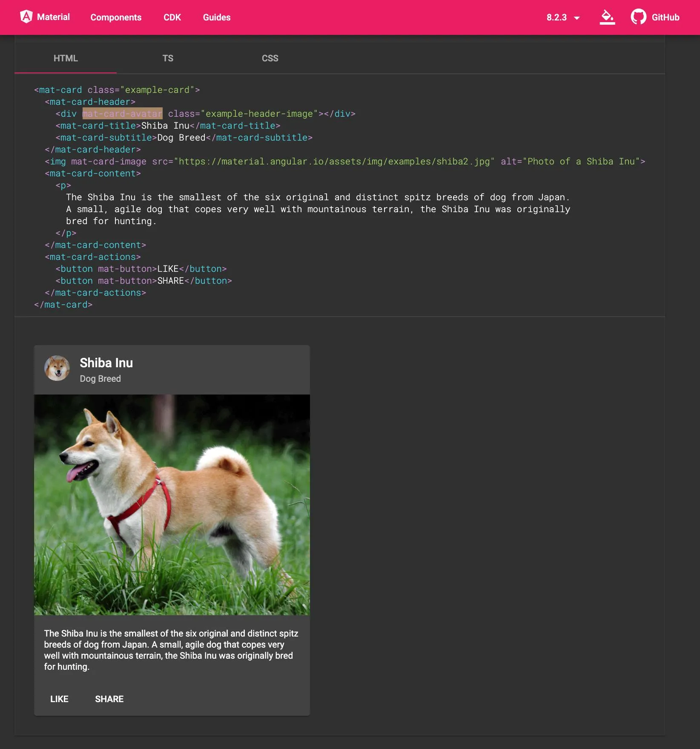The height and width of the screenshot is (749, 700).
Task: Click the opening mat-card-actions tag in code
Action: pyautogui.click(x=93, y=257)
